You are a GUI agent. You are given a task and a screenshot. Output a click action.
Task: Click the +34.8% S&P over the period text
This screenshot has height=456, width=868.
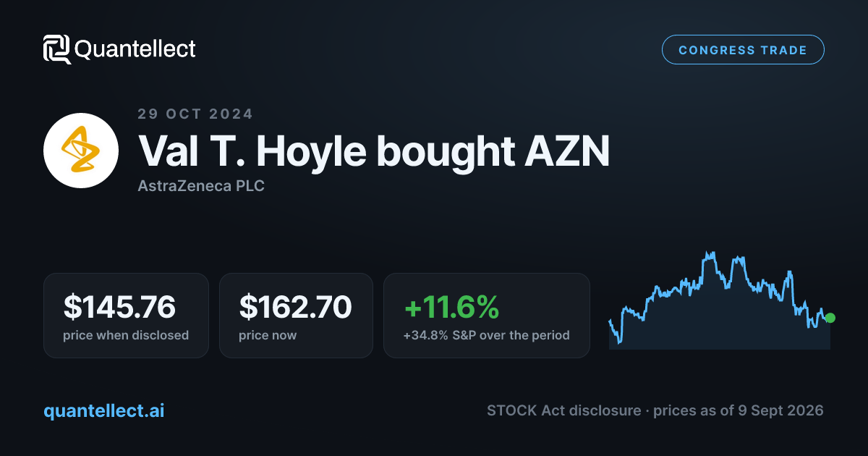(487, 335)
